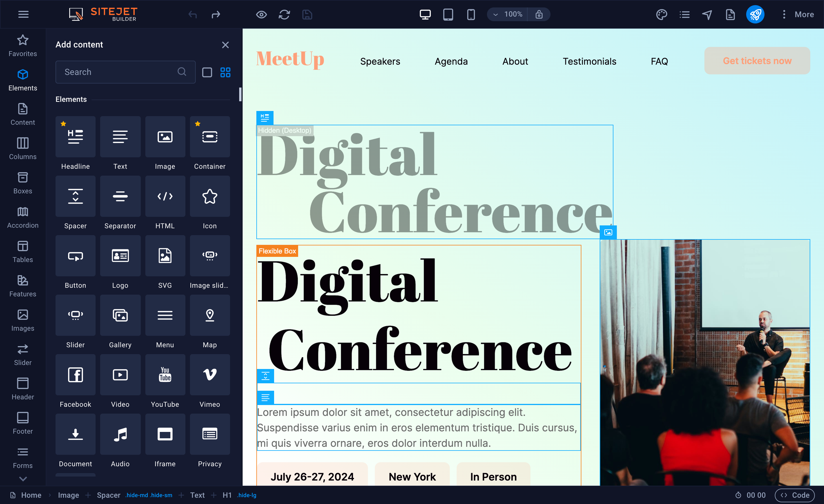The image size is (824, 504).
Task: Switch to the Boxes sidebar tab
Action: pos(23,182)
